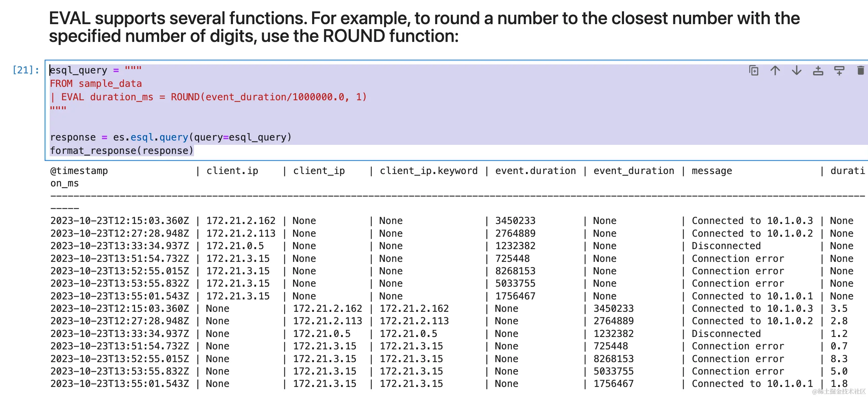Click the @timestamp output column header
The height and width of the screenshot is (397, 868).
pyautogui.click(x=79, y=171)
